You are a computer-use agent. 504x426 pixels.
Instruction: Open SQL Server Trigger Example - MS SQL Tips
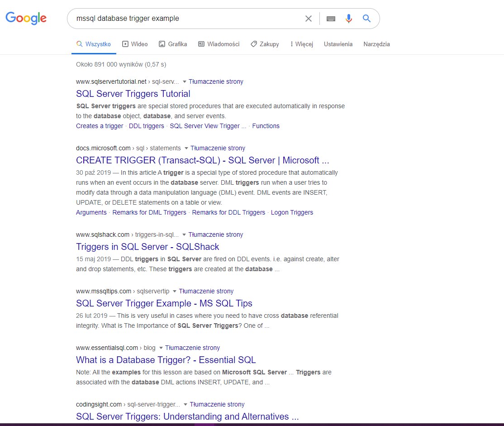click(164, 303)
